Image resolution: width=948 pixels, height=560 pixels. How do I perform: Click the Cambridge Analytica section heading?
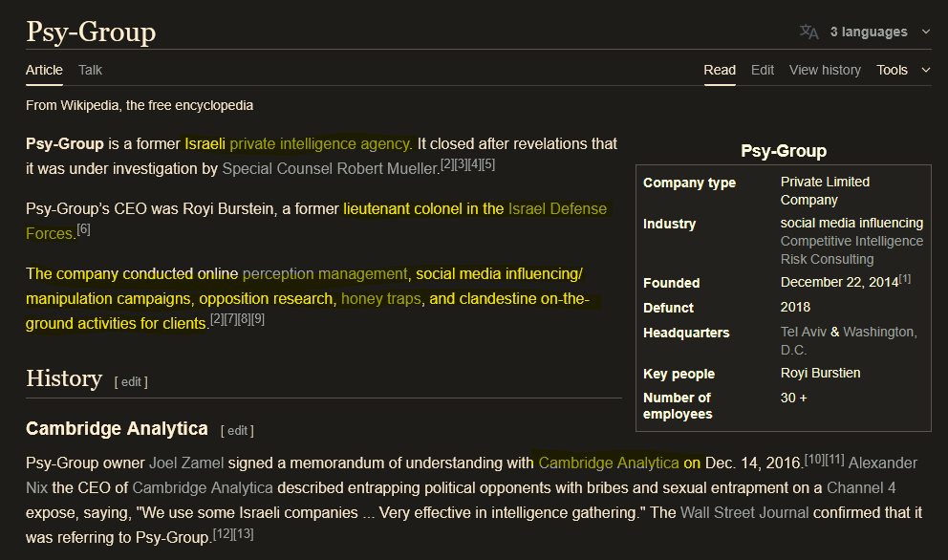pos(117,429)
